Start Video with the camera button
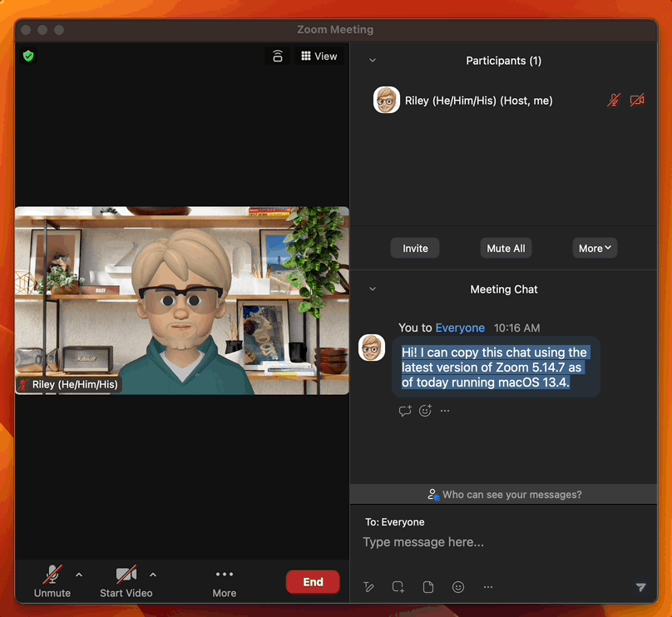Image resolution: width=672 pixels, height=617 pixels. coord(126,581)
